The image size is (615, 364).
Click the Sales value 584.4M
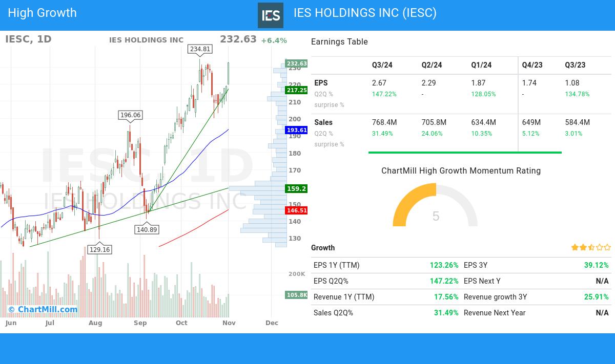click(x=578, y=122)
